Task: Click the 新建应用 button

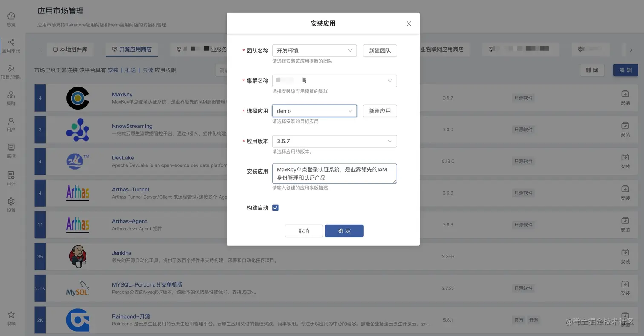Action: pyautogui.click(x=379, y=111)
